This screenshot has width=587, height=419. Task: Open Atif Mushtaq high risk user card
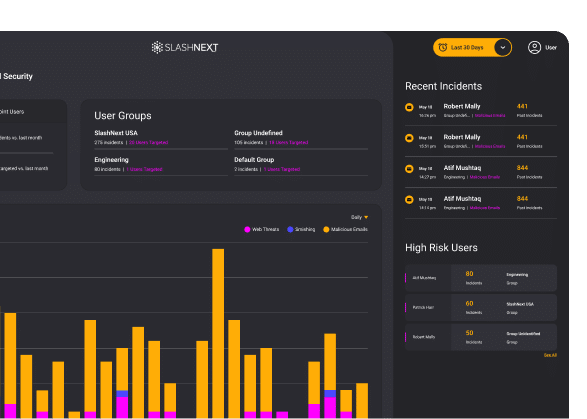[481, 278]
